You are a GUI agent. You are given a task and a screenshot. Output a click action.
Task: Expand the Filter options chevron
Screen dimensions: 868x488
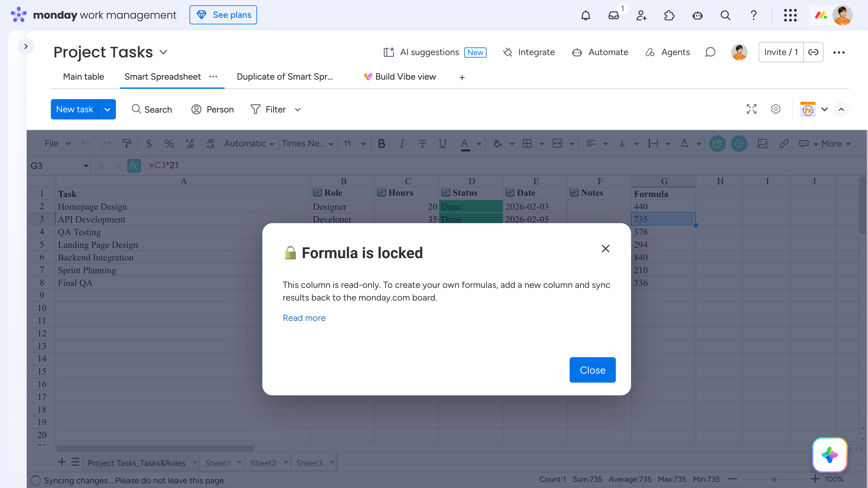click(298, 110)
